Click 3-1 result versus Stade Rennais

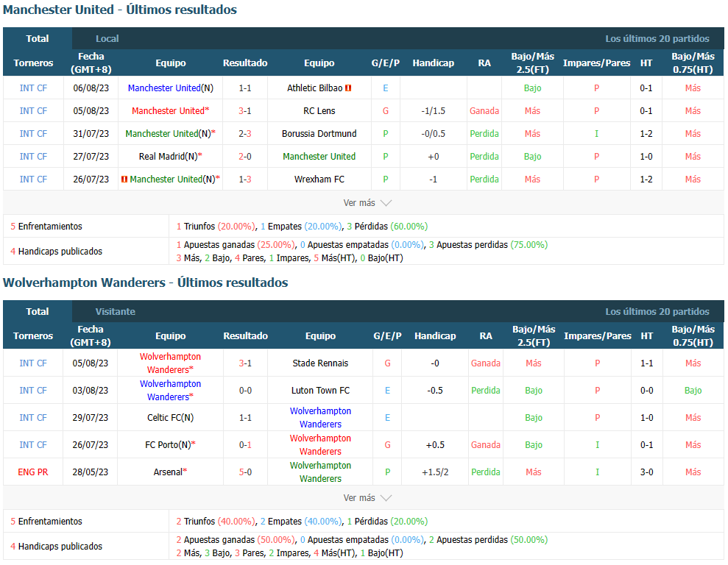point(246,363)
